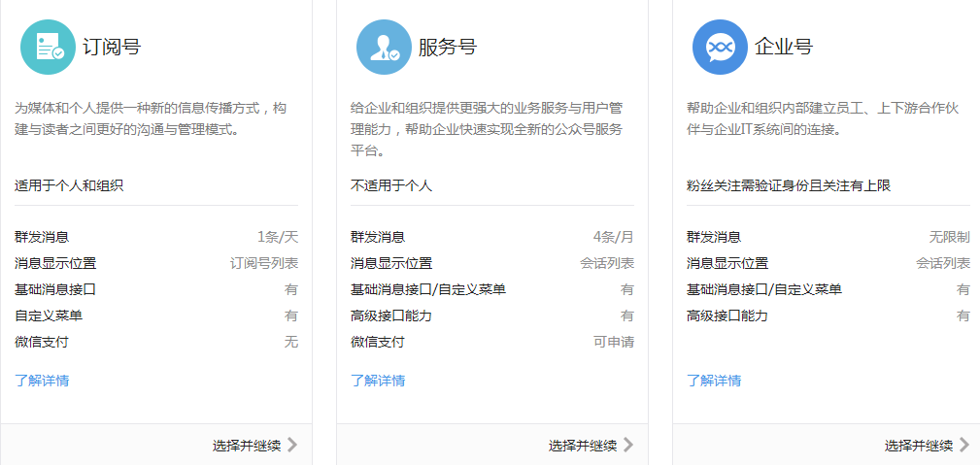Click the value 1条/天
The width and height of the screenshot is (980, 465).
(x=278, y=237)
